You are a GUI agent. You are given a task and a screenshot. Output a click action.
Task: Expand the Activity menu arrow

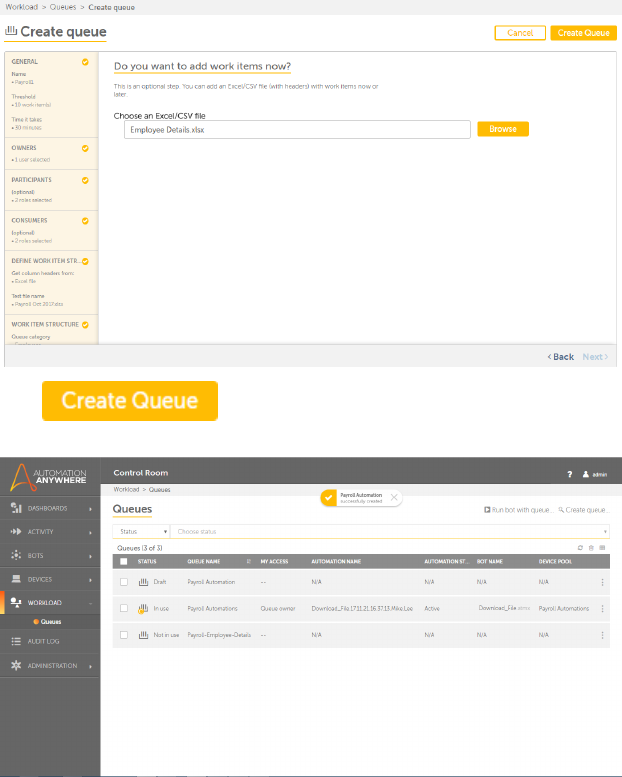90,532
